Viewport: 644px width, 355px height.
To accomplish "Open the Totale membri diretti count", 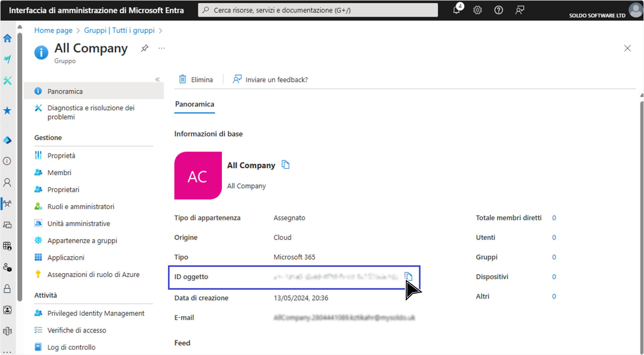I will (554, 218).
